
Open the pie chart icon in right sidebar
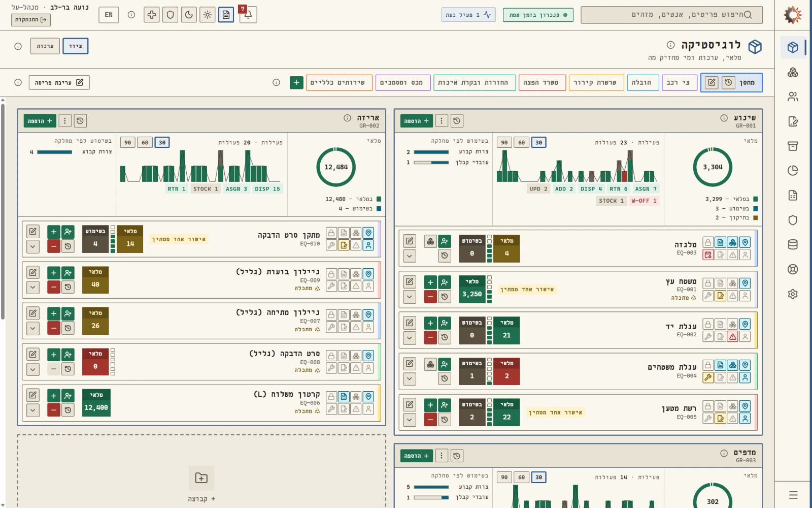pos(793,171)
